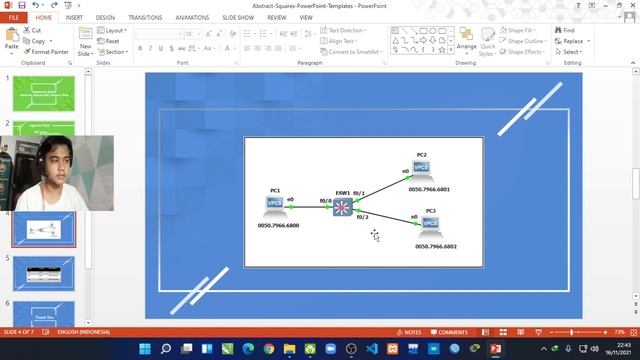Increase the font size
The width and height of the screenshot is (640, 360).
pos(209,34)
